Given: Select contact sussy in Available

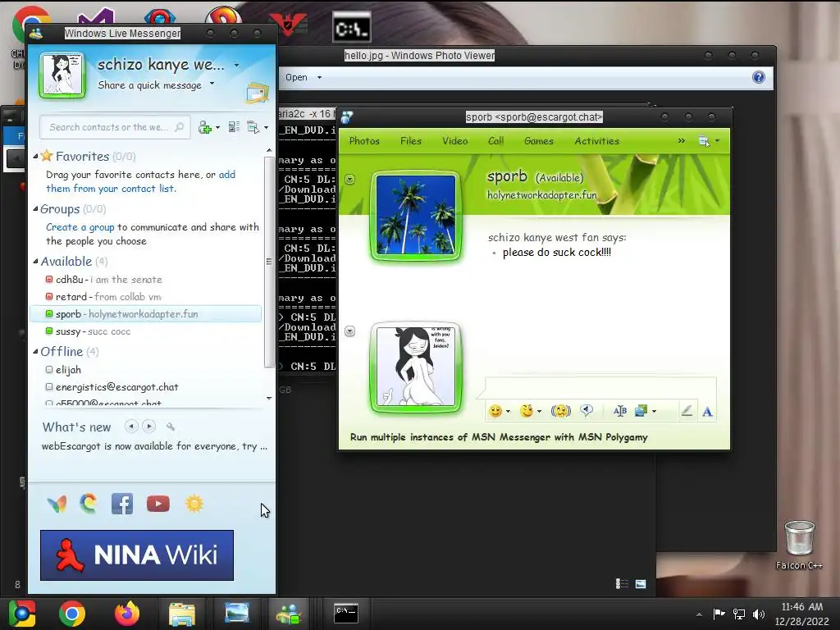Looking at the screenshot, I should click(x=146, y=331).
